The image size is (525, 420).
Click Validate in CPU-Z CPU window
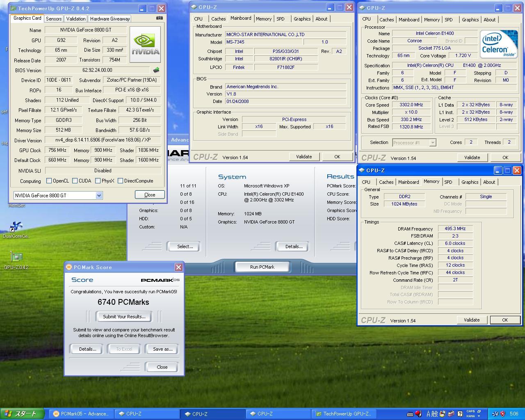click(472, 157)
